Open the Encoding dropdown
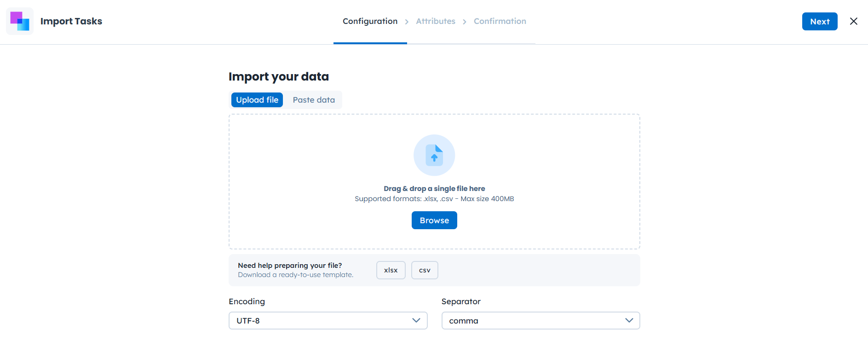 point(322,321)
